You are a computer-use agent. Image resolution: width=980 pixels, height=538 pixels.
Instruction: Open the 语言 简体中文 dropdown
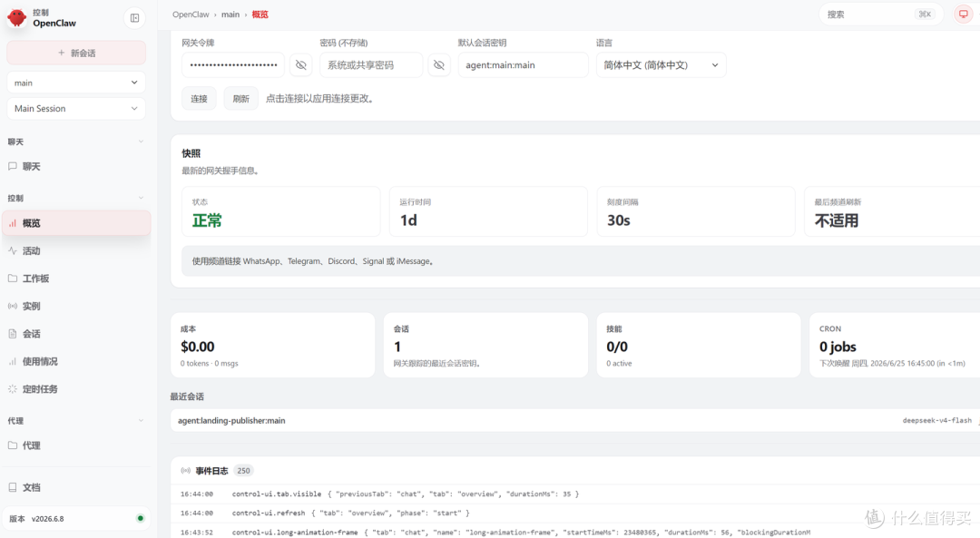click(661, 65)
